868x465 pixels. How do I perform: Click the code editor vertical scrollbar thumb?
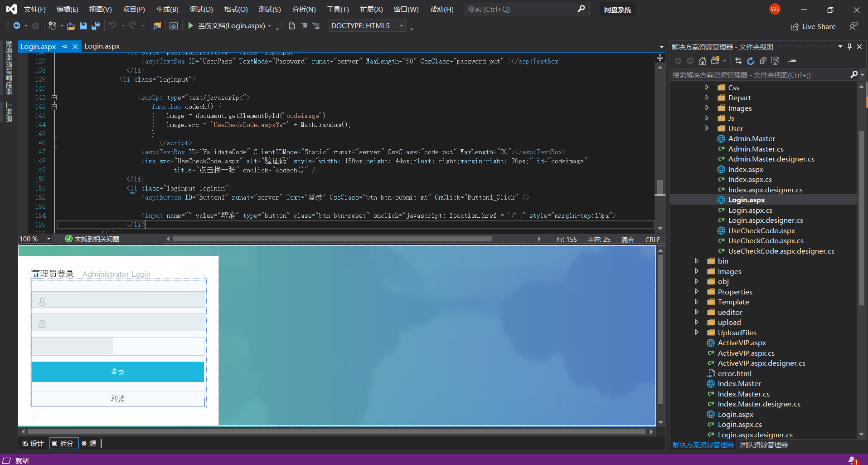tap(660, 187)
